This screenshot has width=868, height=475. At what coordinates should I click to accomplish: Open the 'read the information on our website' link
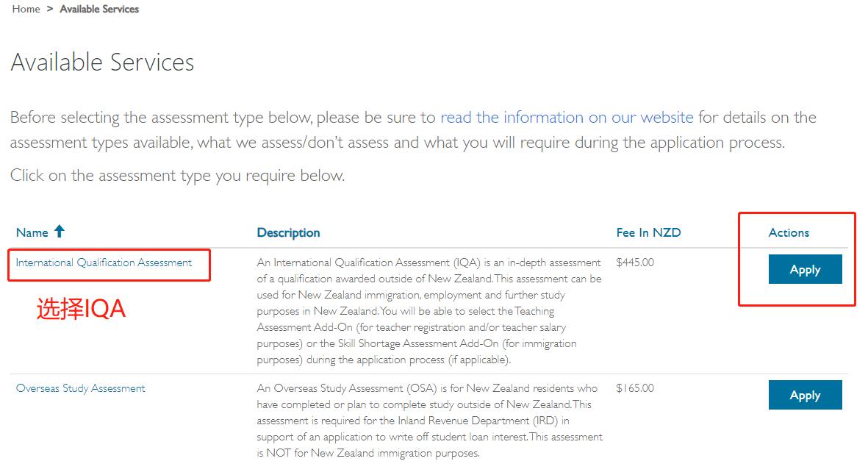[x=567, y=118]
